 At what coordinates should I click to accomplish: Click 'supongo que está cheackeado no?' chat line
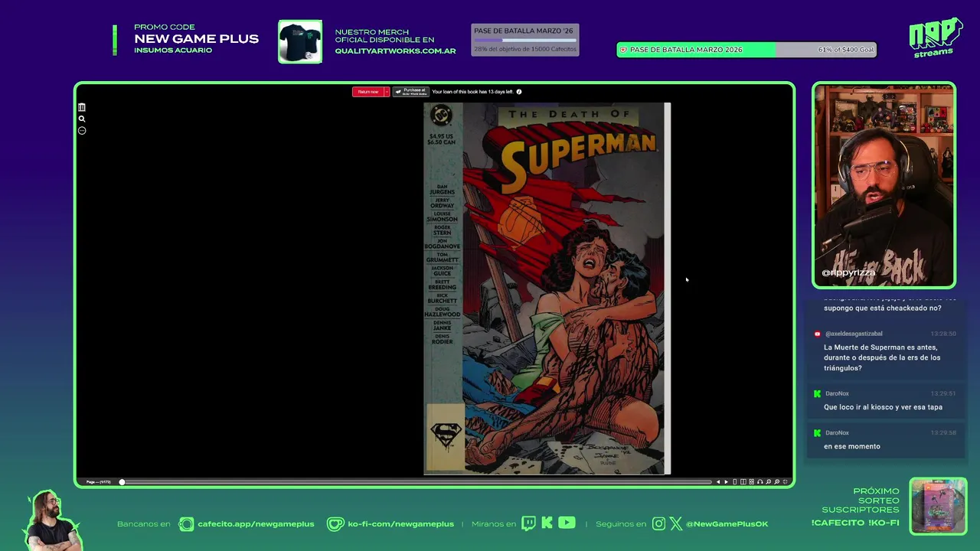pyautogui.click(x=882, y=308)
